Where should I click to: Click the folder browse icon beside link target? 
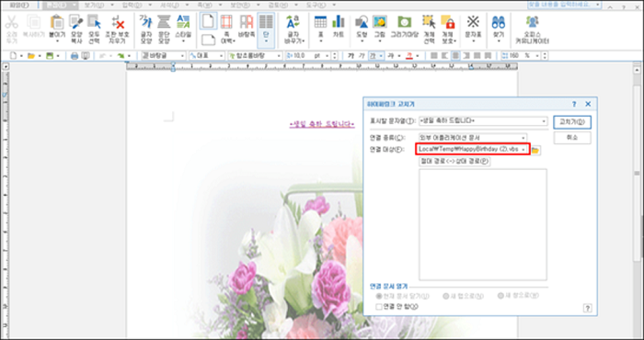(x=535, y=151)
